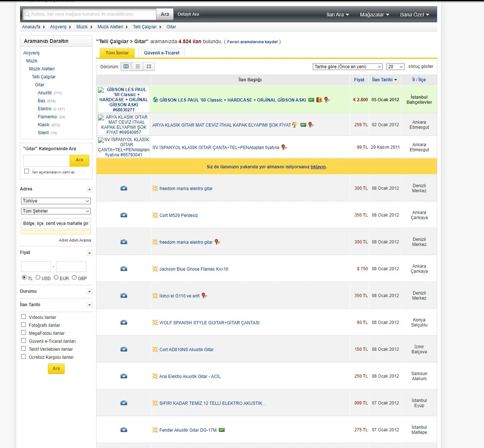Image resolution: width=484 pixels, height=448 pixels.
Task: Switch to the grid view icon
Action: [149, 66]
